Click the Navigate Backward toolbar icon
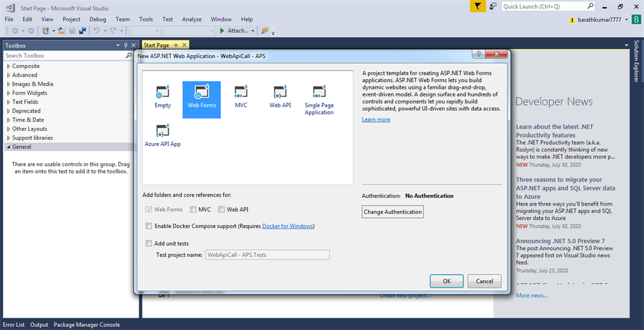Viewport: 644px width, 330px height. click(x=15, y=30)
